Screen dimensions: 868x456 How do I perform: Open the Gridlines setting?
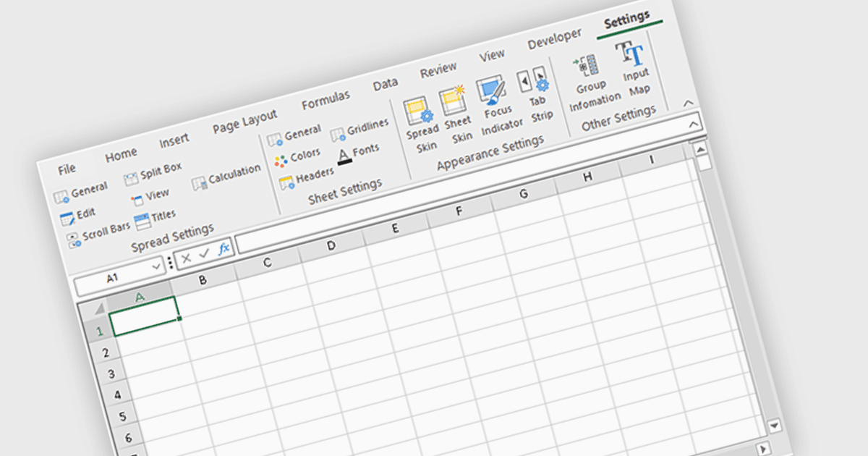359,130
